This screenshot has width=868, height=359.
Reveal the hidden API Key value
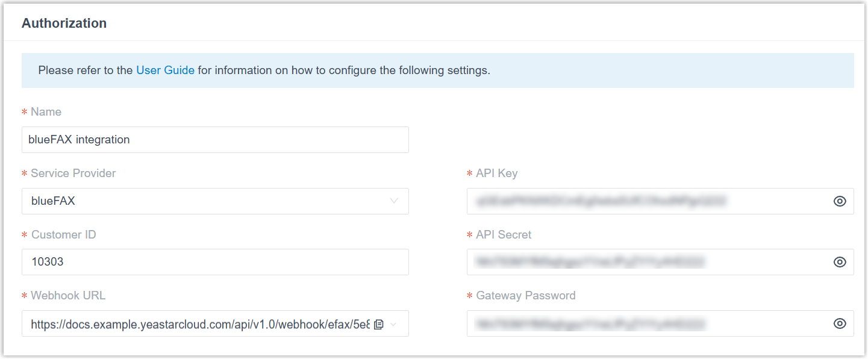tap(840, 201)
